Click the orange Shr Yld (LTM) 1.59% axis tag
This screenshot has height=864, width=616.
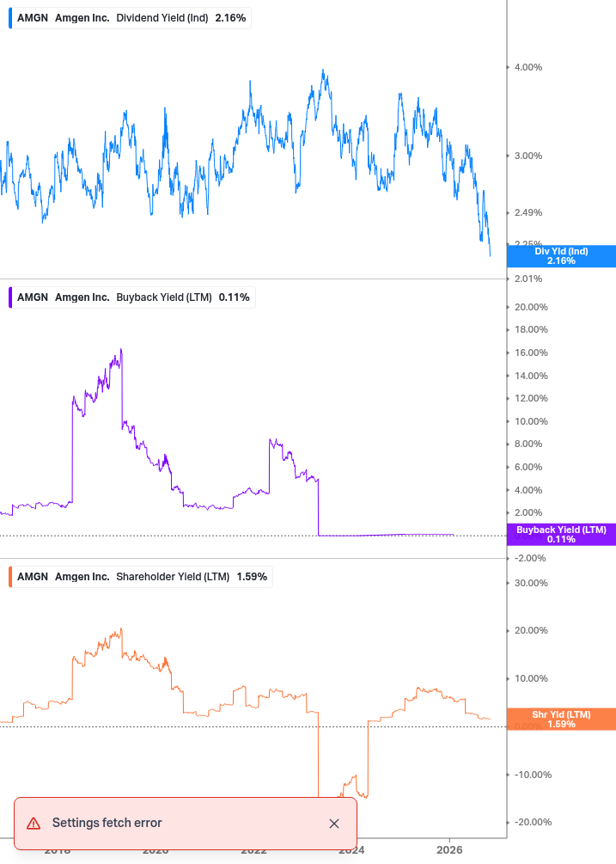tap(561, 719)
